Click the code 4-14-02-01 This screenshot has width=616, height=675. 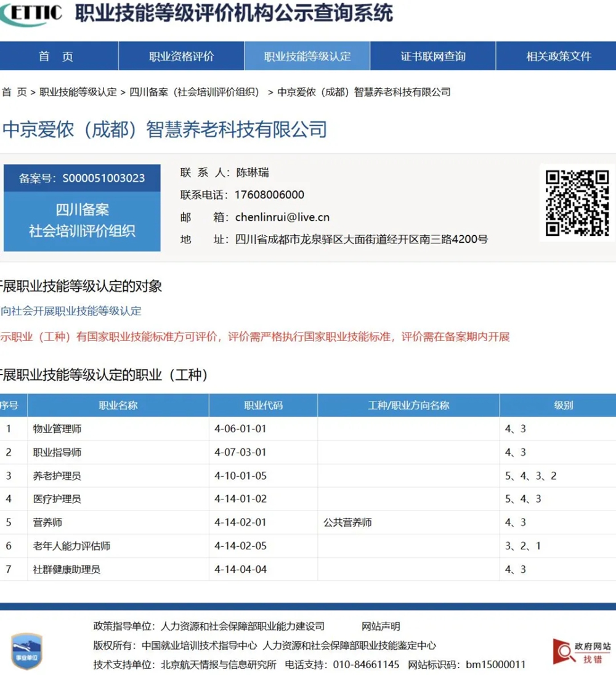(240, 523)
